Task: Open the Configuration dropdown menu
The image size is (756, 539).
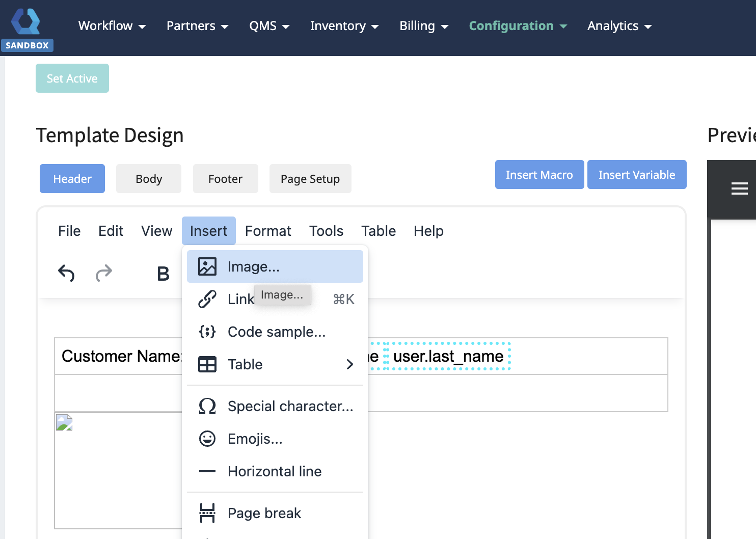Action: tap(518, 26)
